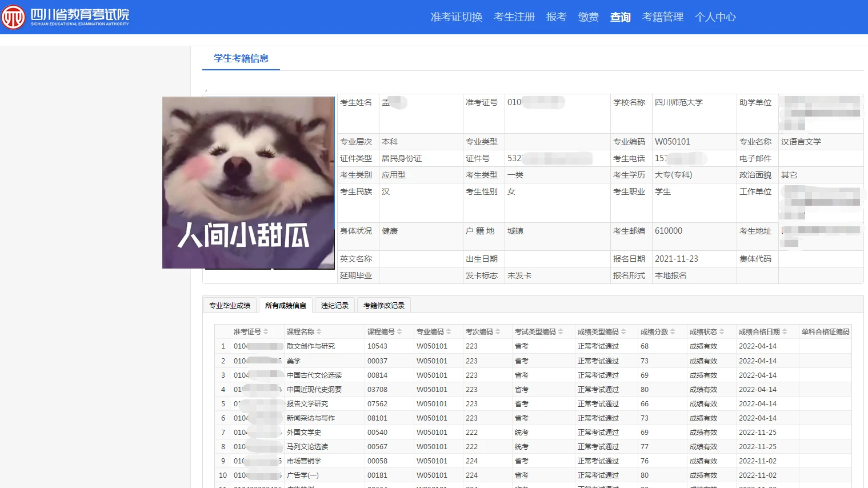Click course number 00567
The image size is (868, 488).
(377, 447)
